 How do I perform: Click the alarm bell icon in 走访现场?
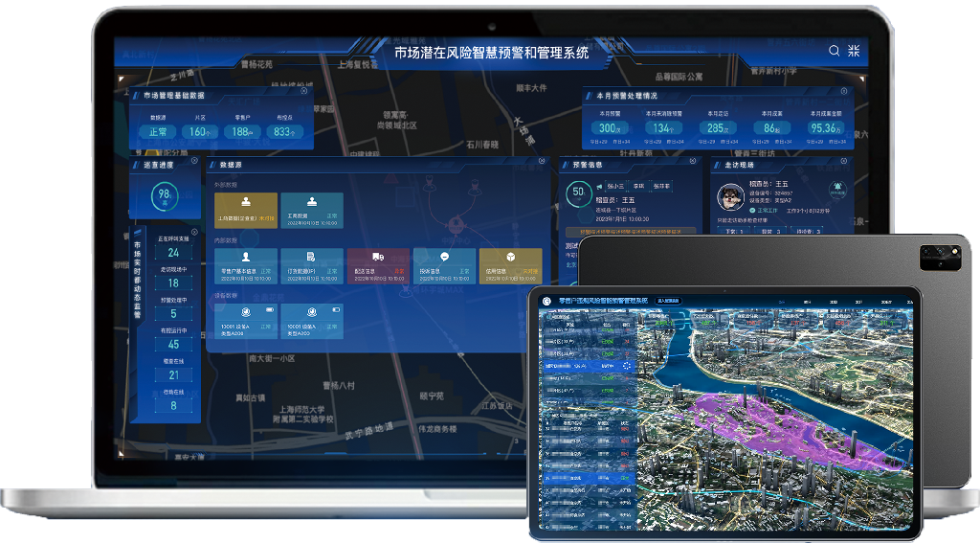click(837, 189)
